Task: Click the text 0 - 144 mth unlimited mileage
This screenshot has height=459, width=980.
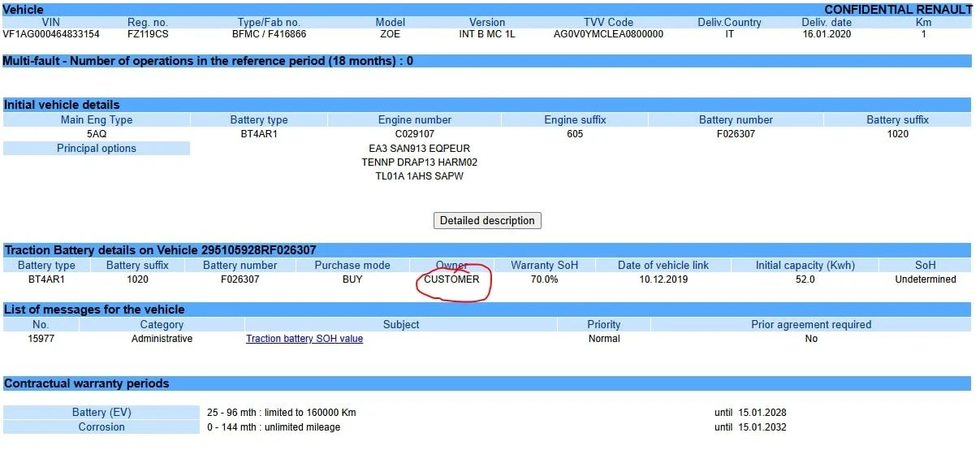Action: tap(274, 427)
